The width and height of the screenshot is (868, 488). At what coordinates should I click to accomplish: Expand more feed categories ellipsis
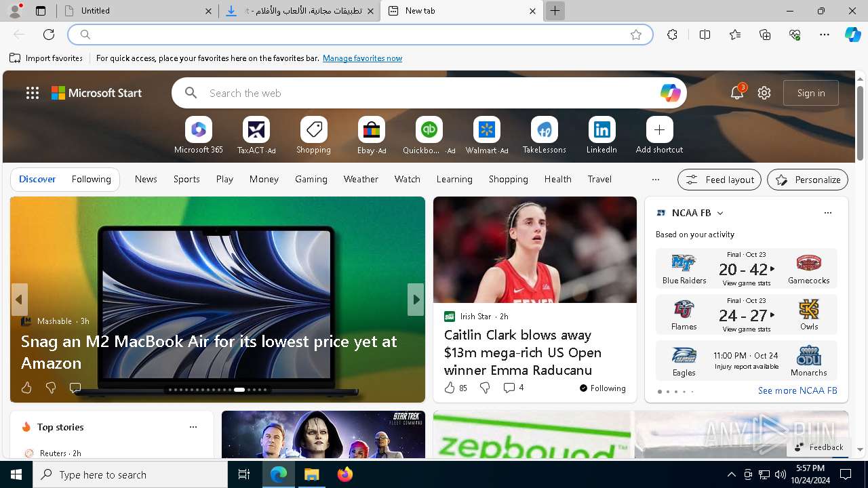pyautogui.click(x=655, y=180)
